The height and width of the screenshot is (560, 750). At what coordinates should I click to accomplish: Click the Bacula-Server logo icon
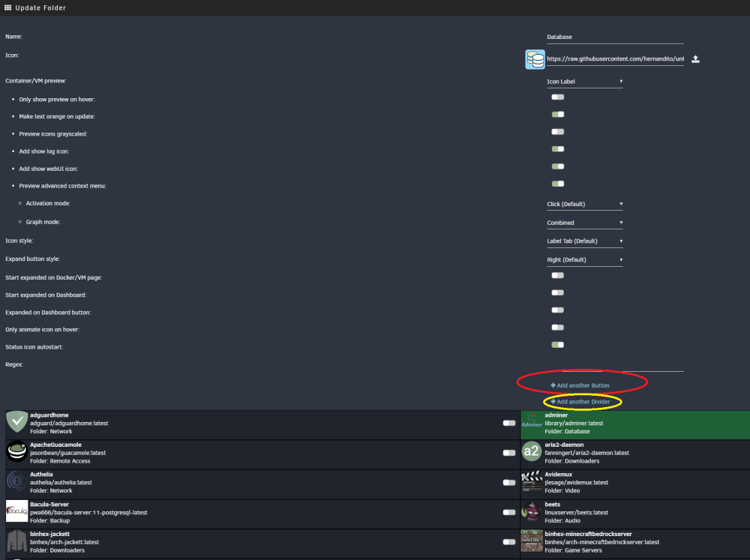click(16, 511)
